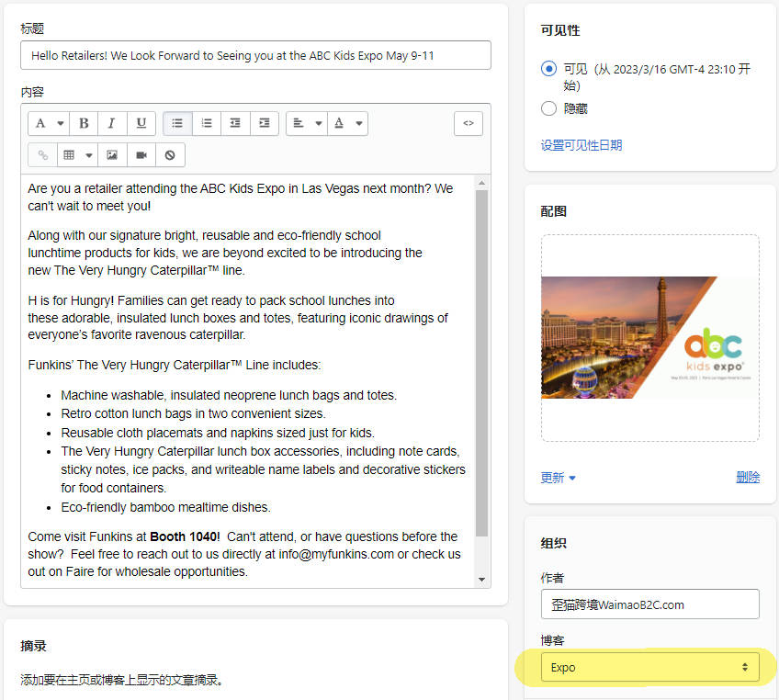Click the 作者 author input field
The height and width of the screenshot is (700, 779).
click(x=649, y=604)
